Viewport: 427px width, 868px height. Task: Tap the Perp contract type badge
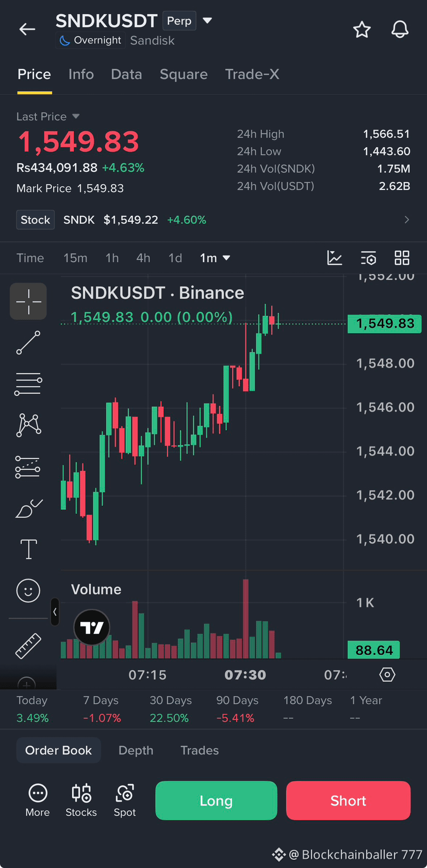(x=179, y=21)
